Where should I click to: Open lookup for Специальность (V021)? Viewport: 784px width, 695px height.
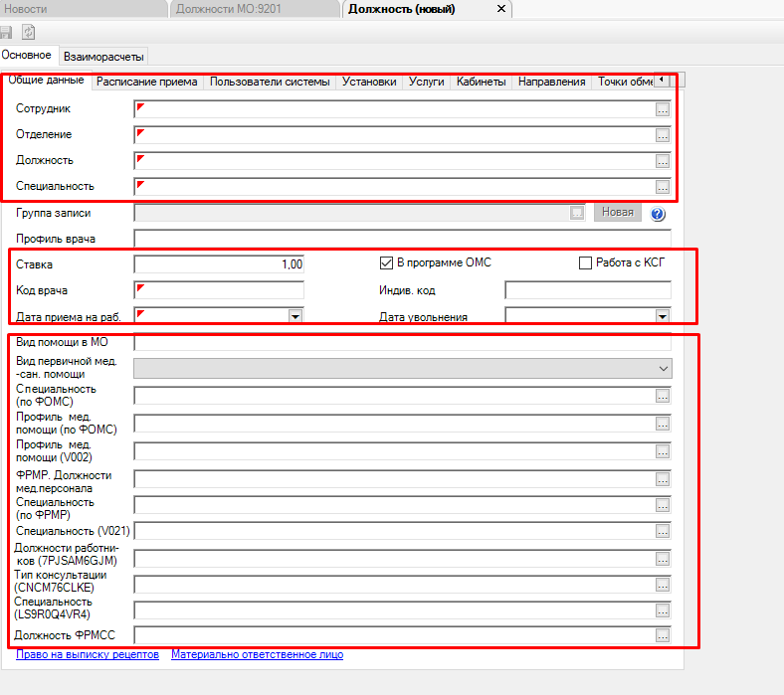tap(663, 531)
